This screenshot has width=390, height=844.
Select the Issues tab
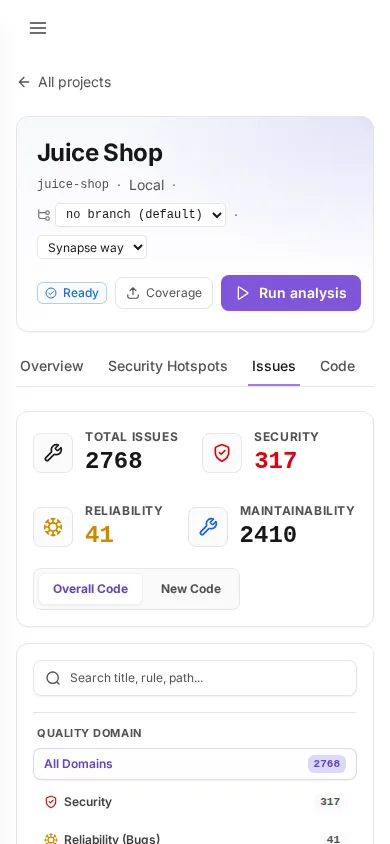coord(274,366)
